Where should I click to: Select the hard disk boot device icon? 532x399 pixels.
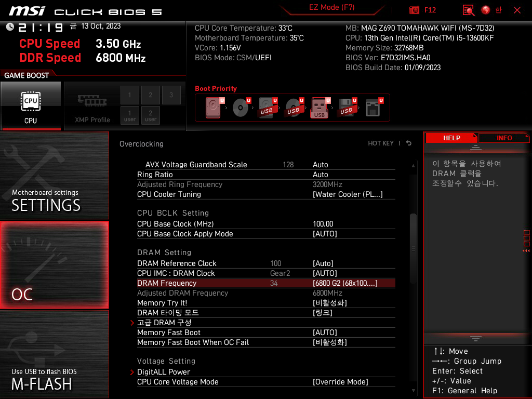click(x=215, y=108)
